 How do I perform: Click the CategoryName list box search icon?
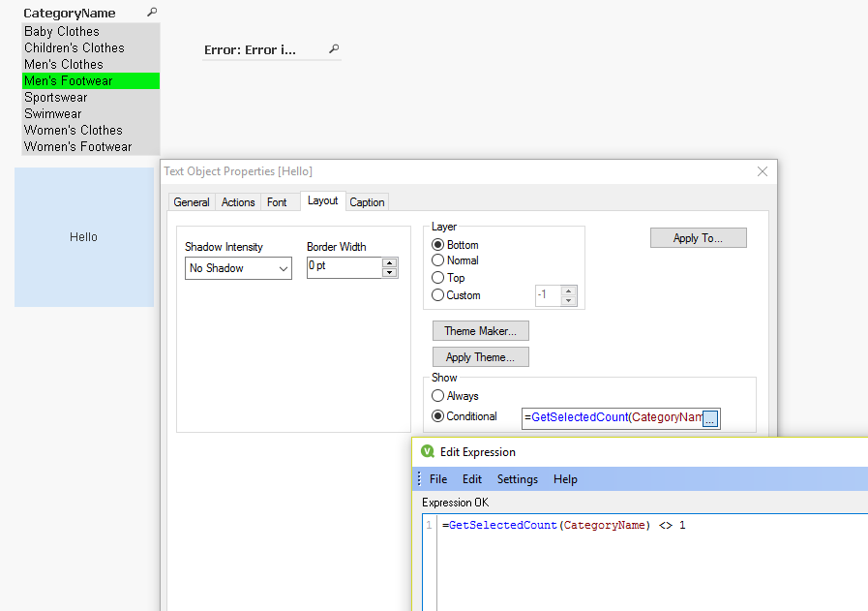pos(151,13)
